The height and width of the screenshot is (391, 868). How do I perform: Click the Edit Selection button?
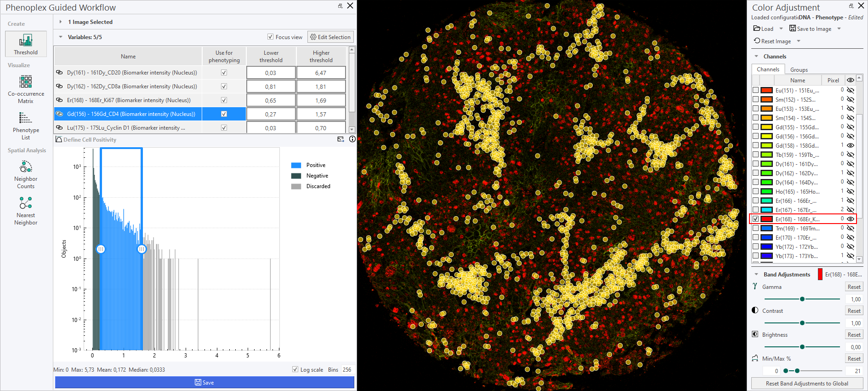pos(330,37)
